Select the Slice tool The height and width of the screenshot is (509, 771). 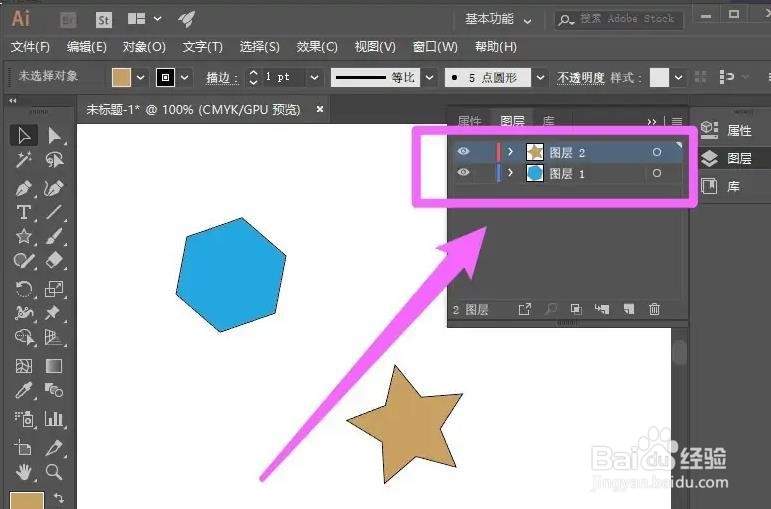coord(54,448)
